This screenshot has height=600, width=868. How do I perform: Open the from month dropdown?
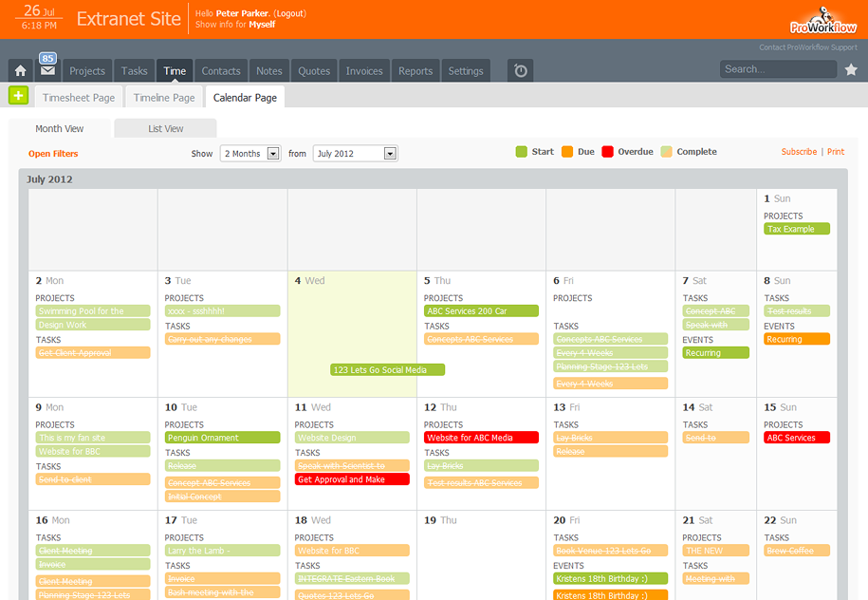[356, 154]
